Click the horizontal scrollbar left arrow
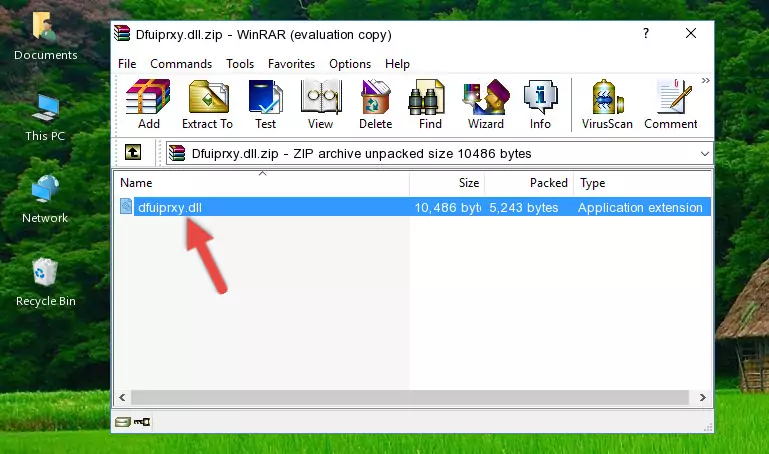Screen dimensions: 769x454 pyautogui.click(x=123, y=397)
